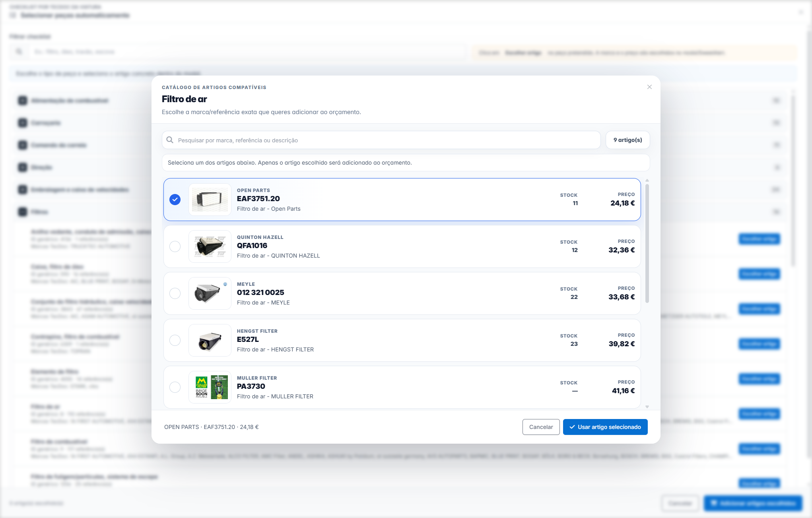Close the Filtro de ar catalog dialog
This screenshot has height=518, width=812.
click(x=649, y=87)
